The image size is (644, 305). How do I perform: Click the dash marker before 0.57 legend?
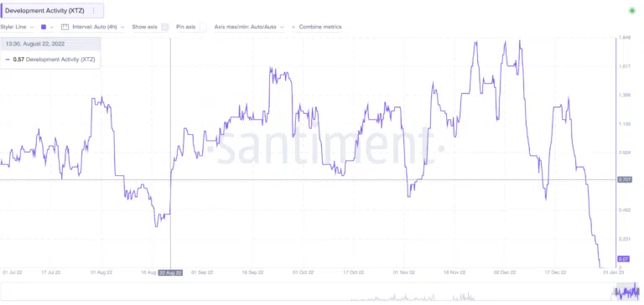tap(8, 59)
